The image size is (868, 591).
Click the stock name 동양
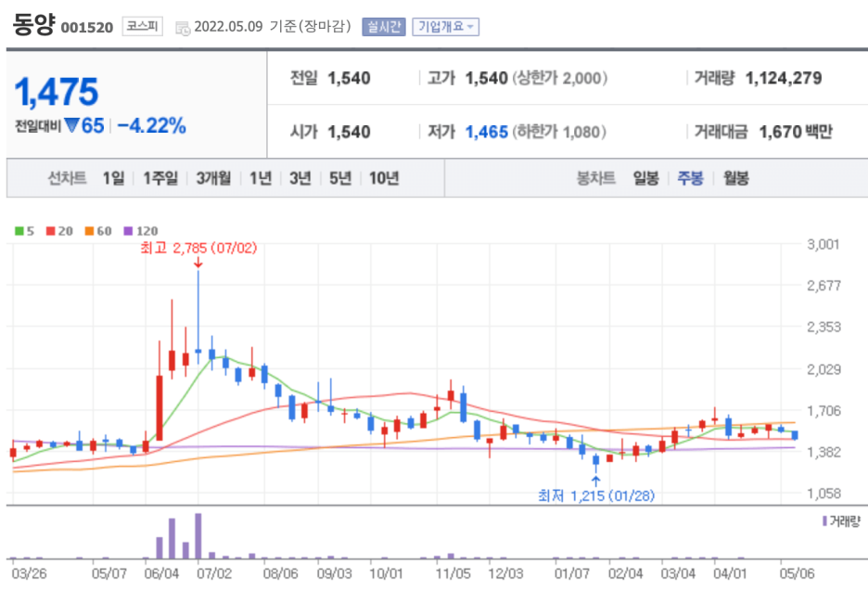(x=33, y=24)
